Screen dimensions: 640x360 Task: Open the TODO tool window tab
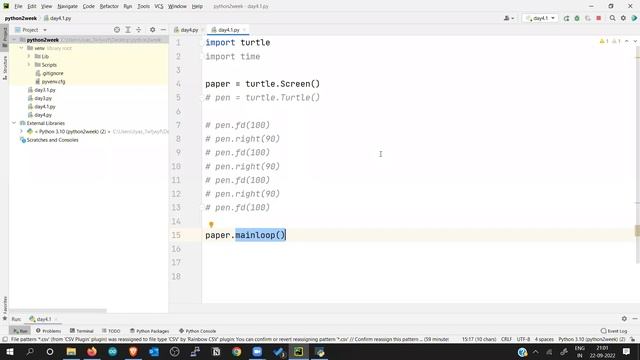(x=111, y=331)
